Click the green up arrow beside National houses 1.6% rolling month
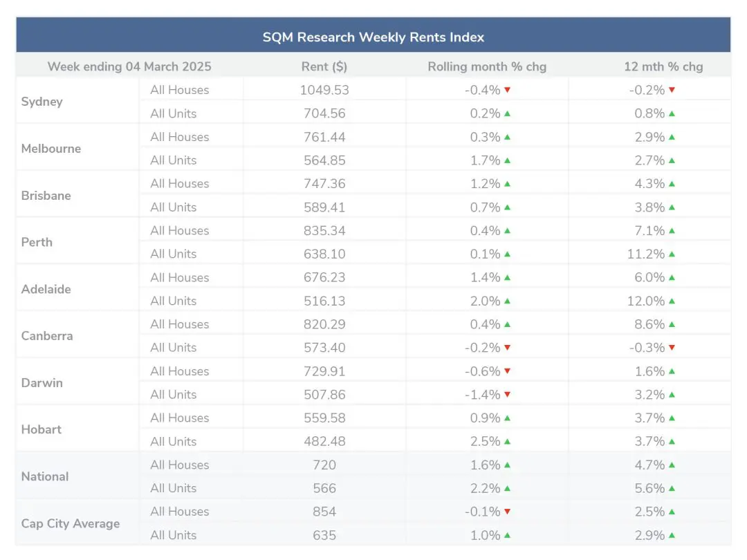 [508, 465]
